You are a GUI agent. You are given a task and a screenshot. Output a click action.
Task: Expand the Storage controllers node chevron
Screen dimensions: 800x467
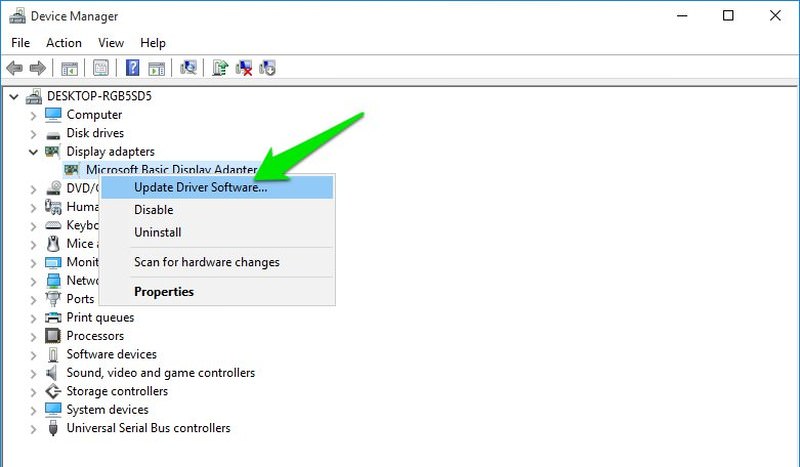(x=33, y=392)
